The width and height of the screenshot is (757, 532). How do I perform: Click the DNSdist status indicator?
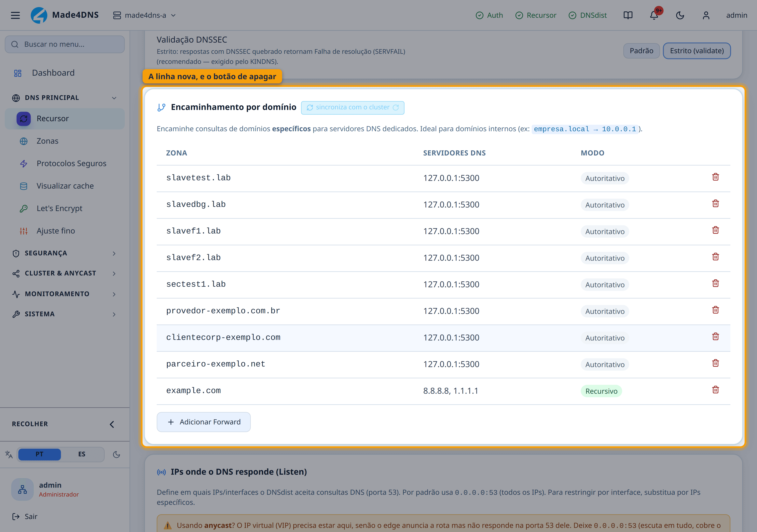[588, 15]
